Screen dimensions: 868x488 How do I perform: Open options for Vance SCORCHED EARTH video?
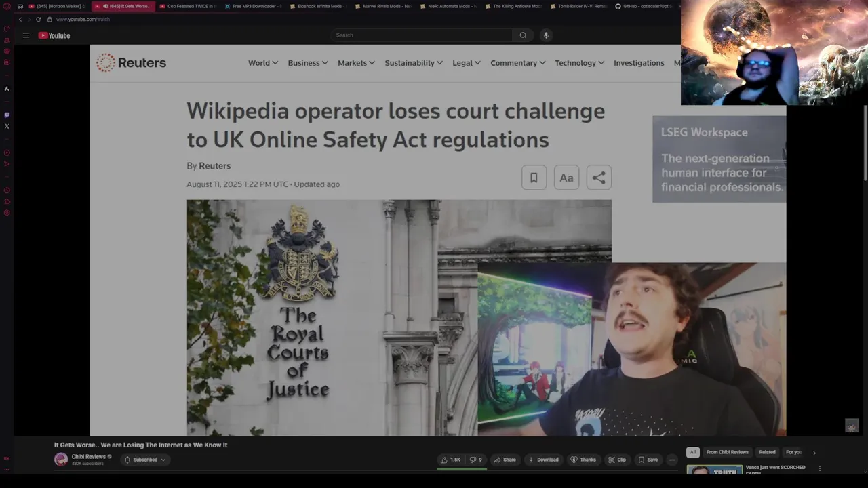(819, 468)
